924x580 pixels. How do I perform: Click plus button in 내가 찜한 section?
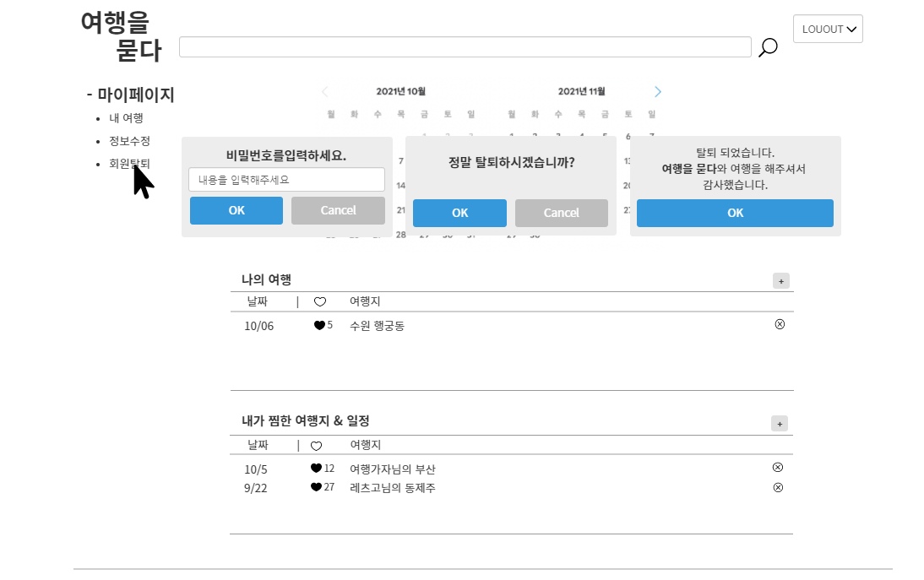click(780, 424)
